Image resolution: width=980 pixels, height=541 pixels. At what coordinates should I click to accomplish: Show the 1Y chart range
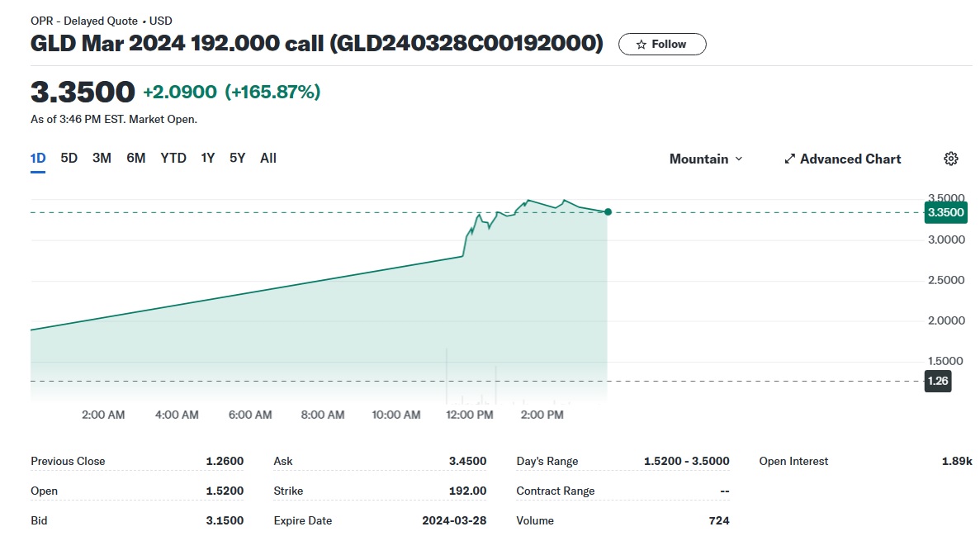pyautogui.click(x=207, y=159)
